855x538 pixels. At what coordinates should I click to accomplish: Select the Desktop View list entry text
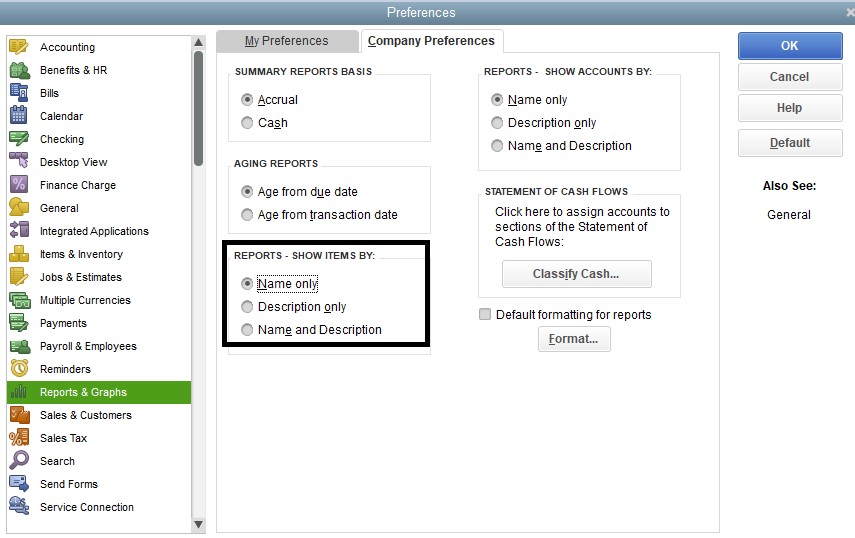[74, 162]
